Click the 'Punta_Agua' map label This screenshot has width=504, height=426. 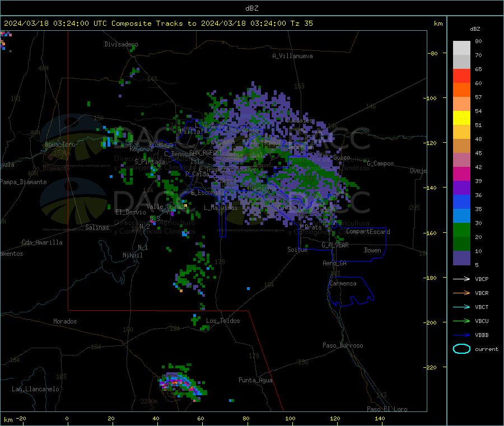coord(255,381)
